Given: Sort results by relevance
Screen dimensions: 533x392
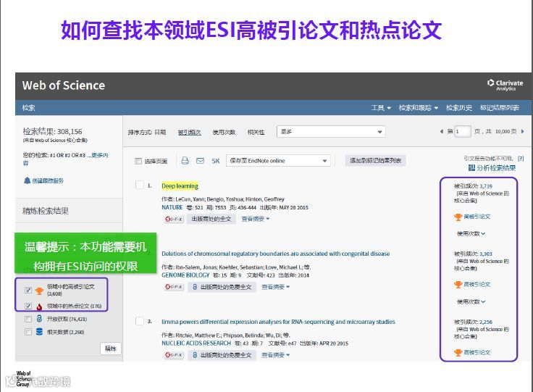Looking at the screenshot, I should [256, 133].
